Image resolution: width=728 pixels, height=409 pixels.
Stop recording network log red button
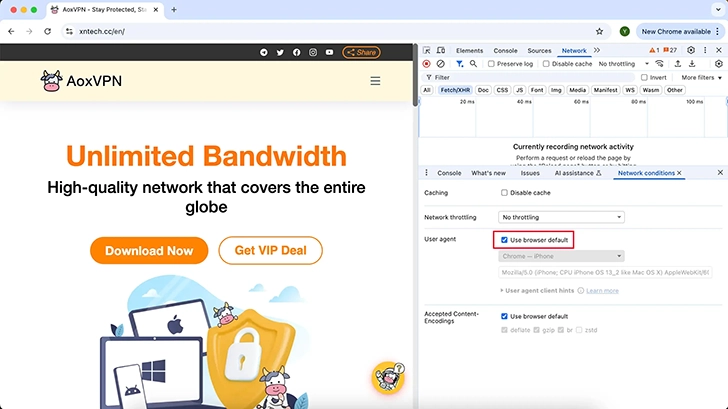click(426, 64)
